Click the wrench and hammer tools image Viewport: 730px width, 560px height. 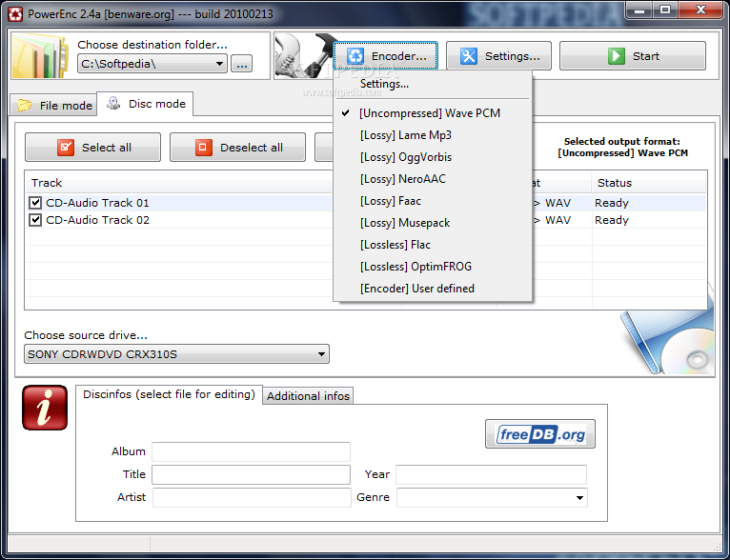pos(305,55)
